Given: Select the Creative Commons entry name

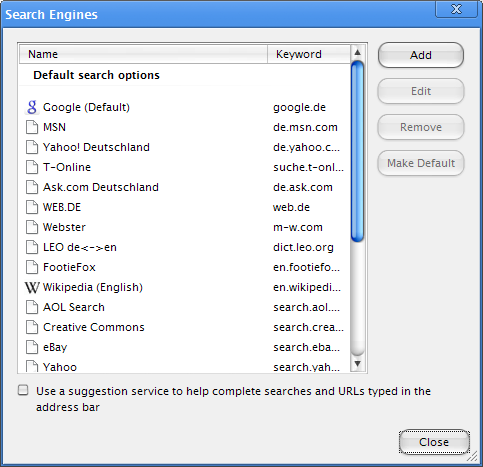Looking at the screenshot, I should tap(94, 327).
